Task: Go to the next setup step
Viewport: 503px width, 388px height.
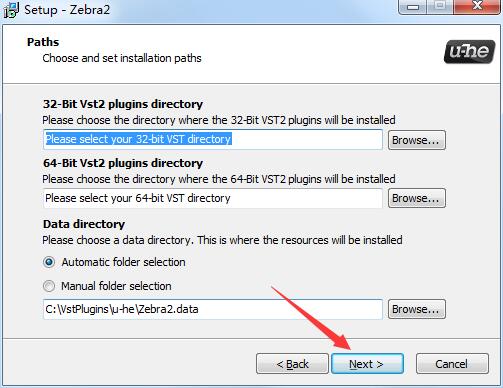Action: pyautogui.click(x=367, y=364)
